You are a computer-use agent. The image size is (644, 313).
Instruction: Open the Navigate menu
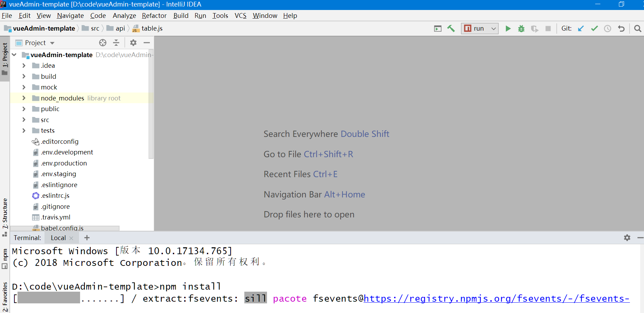(x=70, y=16)
